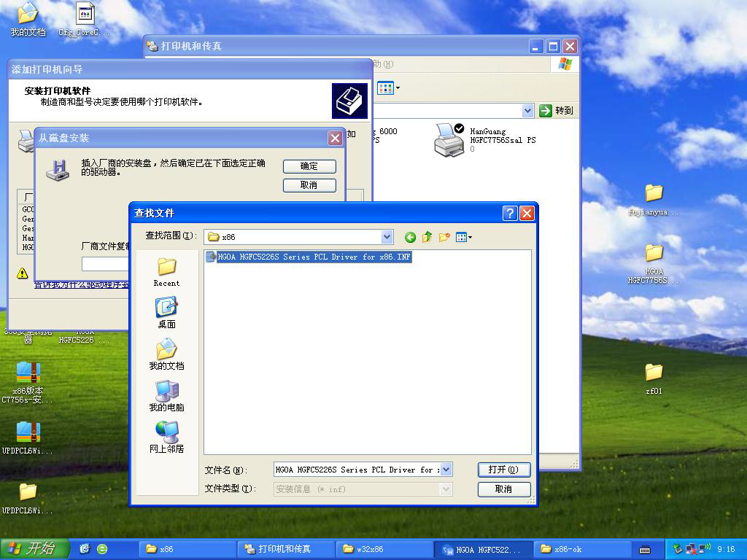
Task: Select 我的文档 in the places bar
Action: coord(166,354)
